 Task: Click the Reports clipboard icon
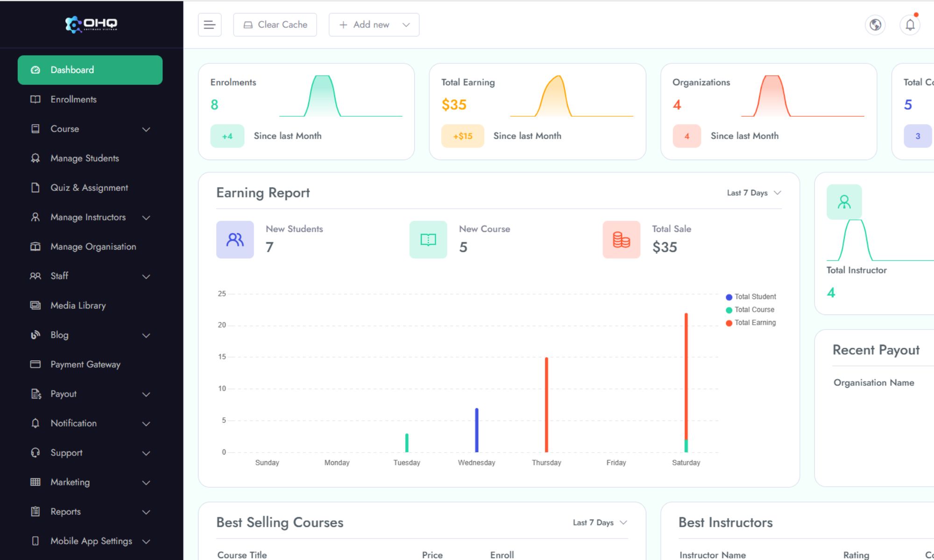tap(35, 511)
